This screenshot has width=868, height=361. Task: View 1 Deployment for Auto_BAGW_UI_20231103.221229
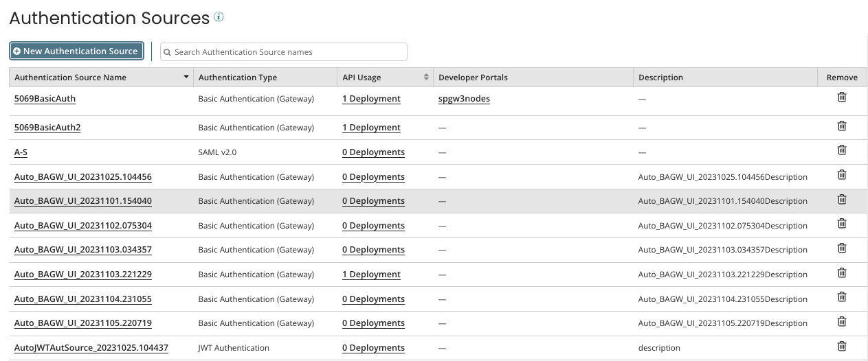click(x=371, y=275)
